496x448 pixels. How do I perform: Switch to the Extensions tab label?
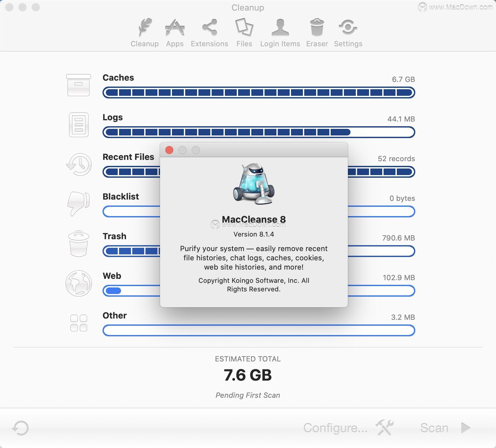[x=210, y=44]
